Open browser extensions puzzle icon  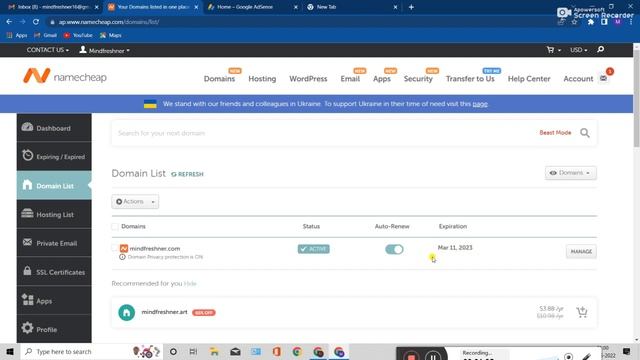(591, 22)
